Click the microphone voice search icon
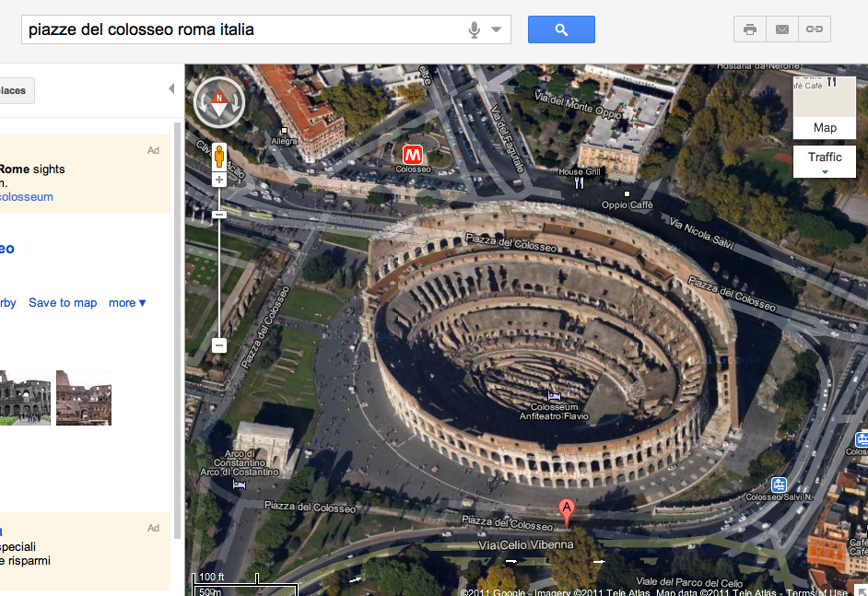868x596 pixels. [474, 29]
